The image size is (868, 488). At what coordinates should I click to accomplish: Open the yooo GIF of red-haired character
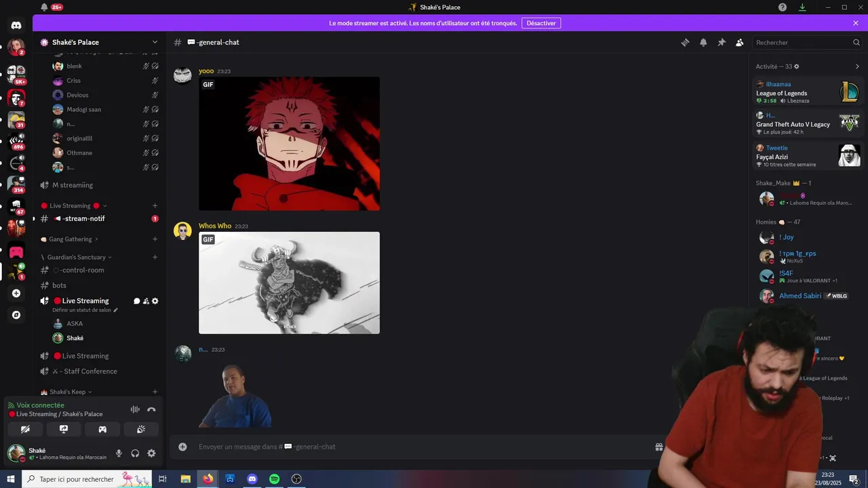289,144
